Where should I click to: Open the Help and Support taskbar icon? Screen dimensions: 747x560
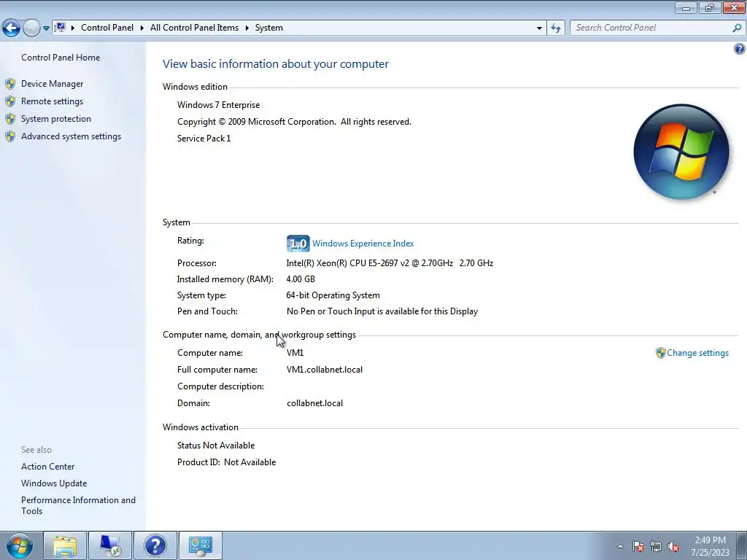[155, 545]
